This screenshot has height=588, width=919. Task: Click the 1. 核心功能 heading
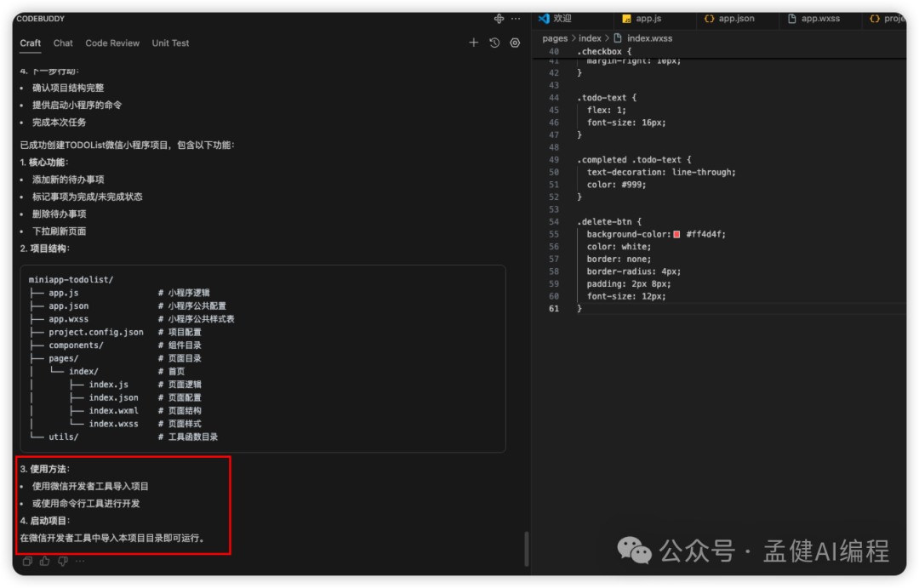(x=44, y=163)
